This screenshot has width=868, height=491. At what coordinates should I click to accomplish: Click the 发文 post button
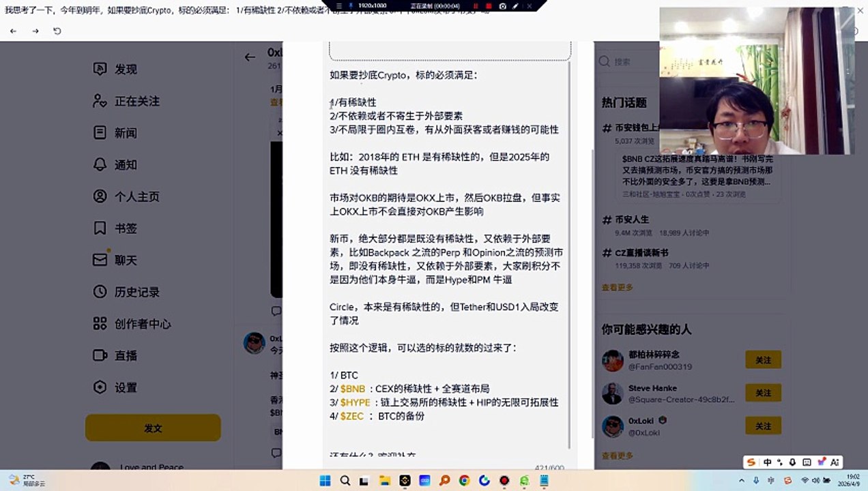point(153,428)
